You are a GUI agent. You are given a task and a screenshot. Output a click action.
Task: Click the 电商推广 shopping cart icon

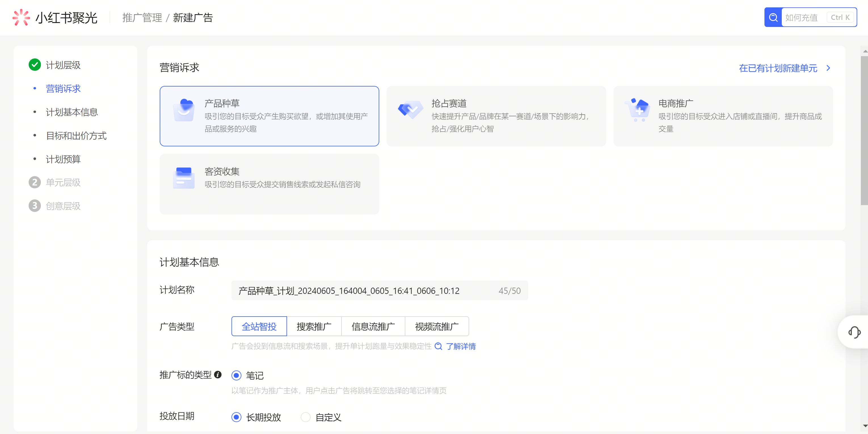[637, 110]
